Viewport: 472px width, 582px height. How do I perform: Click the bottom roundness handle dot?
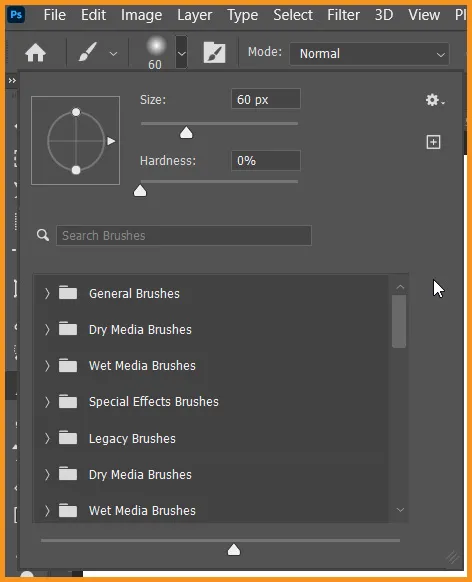click(76, 170)
